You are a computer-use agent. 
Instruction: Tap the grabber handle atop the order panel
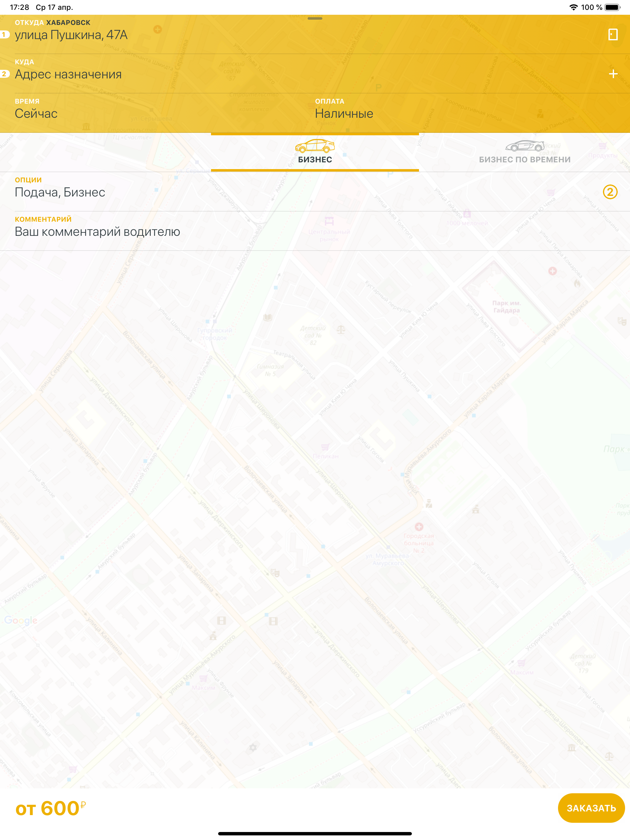point(315,18)
